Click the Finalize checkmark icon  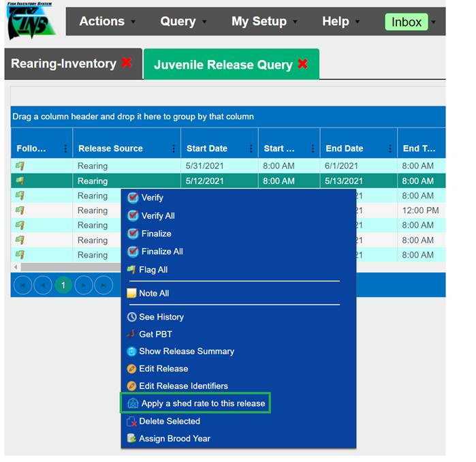tap(133, 234)
